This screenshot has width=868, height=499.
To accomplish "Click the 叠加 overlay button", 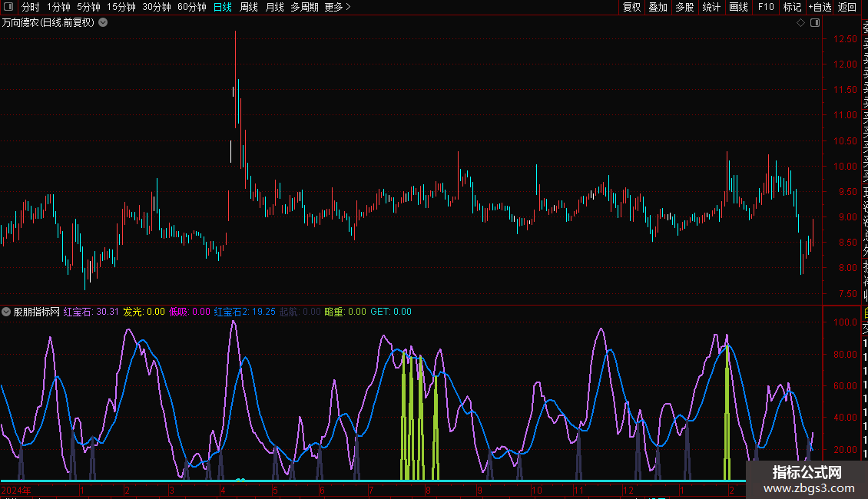I will tap(658, 7).
